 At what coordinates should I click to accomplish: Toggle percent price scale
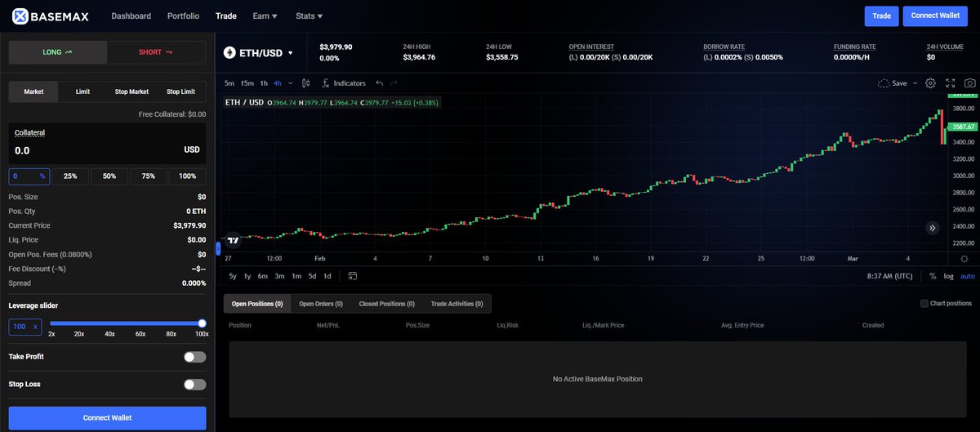pos(933,276)
